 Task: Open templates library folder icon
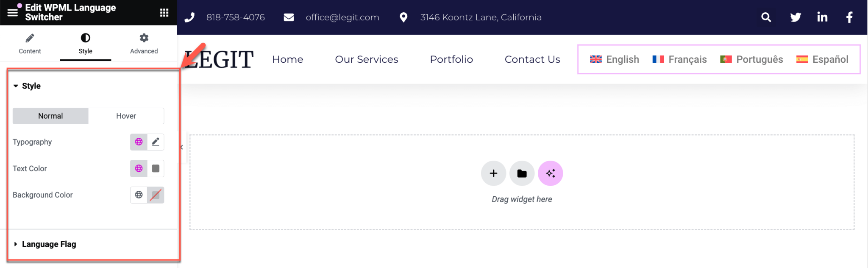[521, 173]
